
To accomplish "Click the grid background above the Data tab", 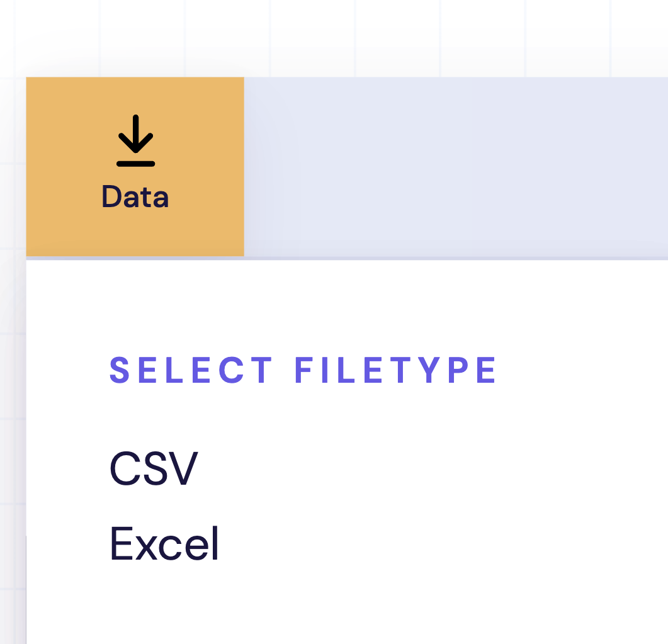I will click(x=135, y=38).
